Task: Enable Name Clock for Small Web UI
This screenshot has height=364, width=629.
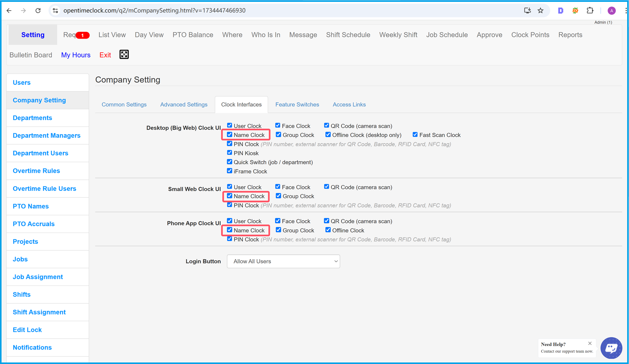Action: coord(229,196)
